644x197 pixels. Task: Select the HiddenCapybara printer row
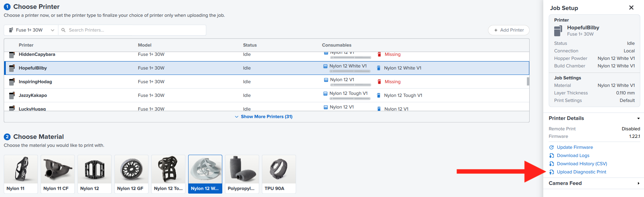click(x=265, y=56)
